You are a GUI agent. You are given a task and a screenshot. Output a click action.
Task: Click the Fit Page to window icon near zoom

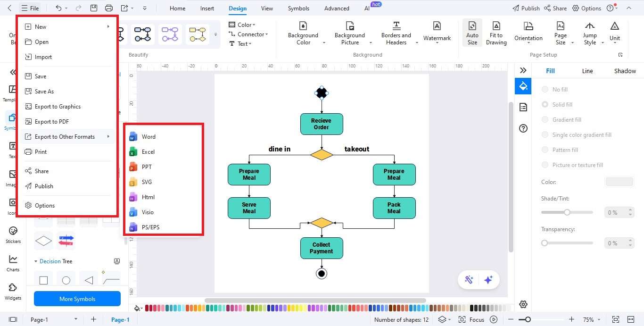click(x=615, y=319)
